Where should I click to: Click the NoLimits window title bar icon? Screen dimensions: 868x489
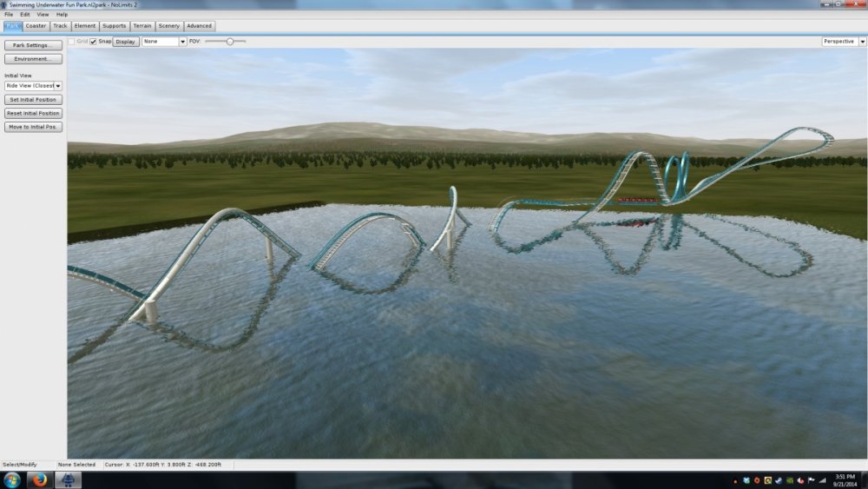pos(4,4)
